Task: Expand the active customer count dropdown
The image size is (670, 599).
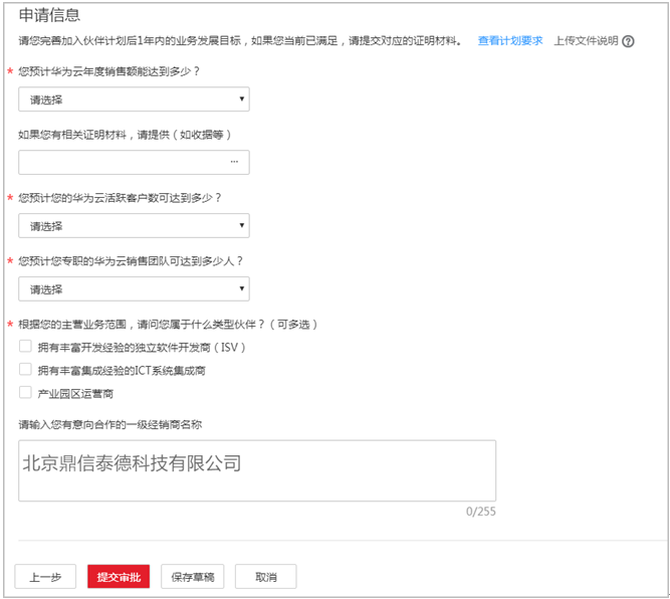Action: point(134,226)
